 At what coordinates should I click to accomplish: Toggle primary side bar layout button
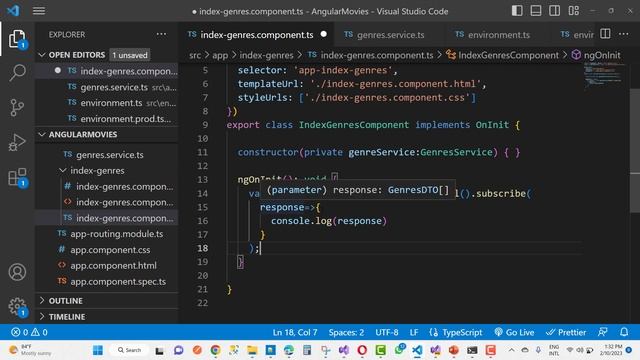[517, 11]
